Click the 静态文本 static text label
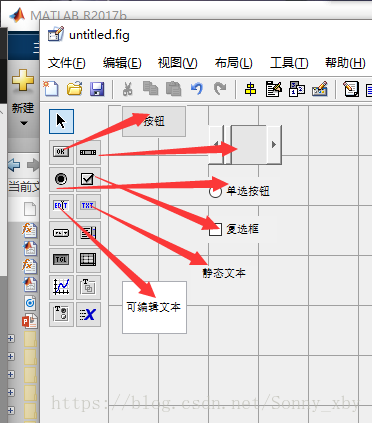372x423 pixels. pos(224,273)
